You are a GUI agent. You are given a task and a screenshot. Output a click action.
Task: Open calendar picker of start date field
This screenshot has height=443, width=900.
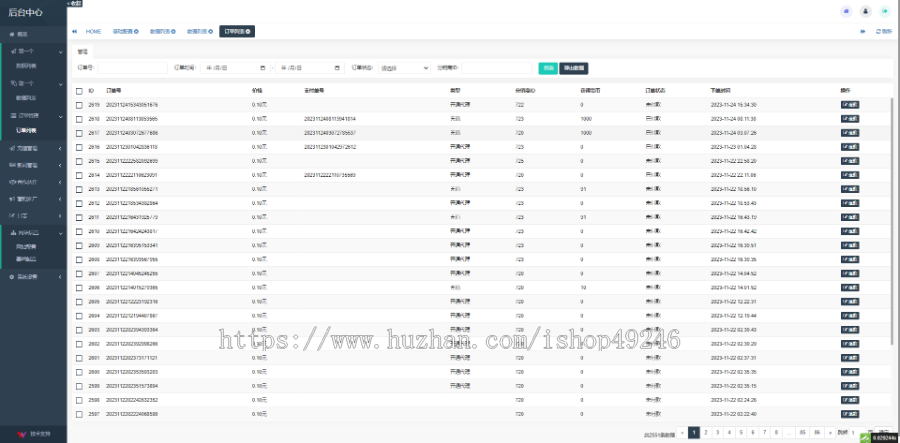(263, 68)
